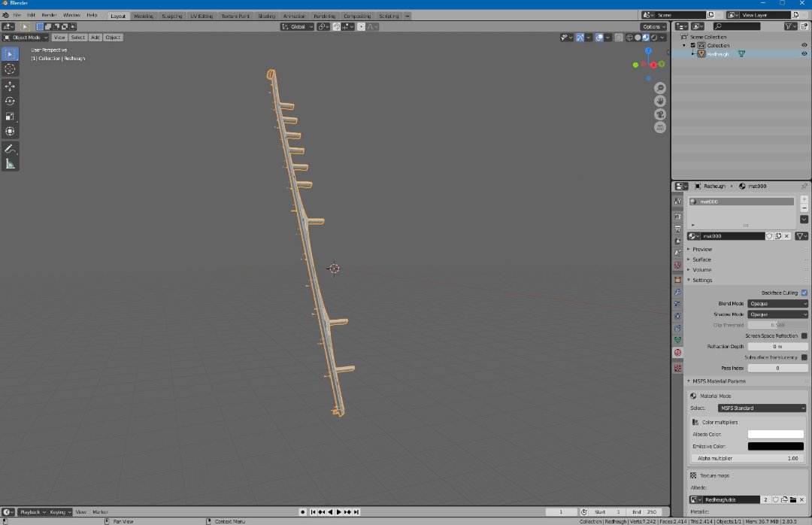Activate the Cursor tool
The width and height of the screenshot is (812, 525).
pos(10,69)
